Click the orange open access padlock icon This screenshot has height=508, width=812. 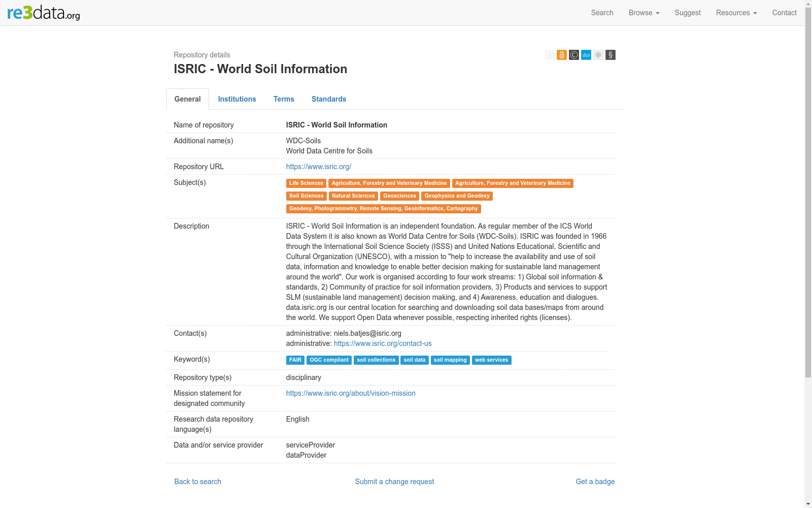point(562,55)
